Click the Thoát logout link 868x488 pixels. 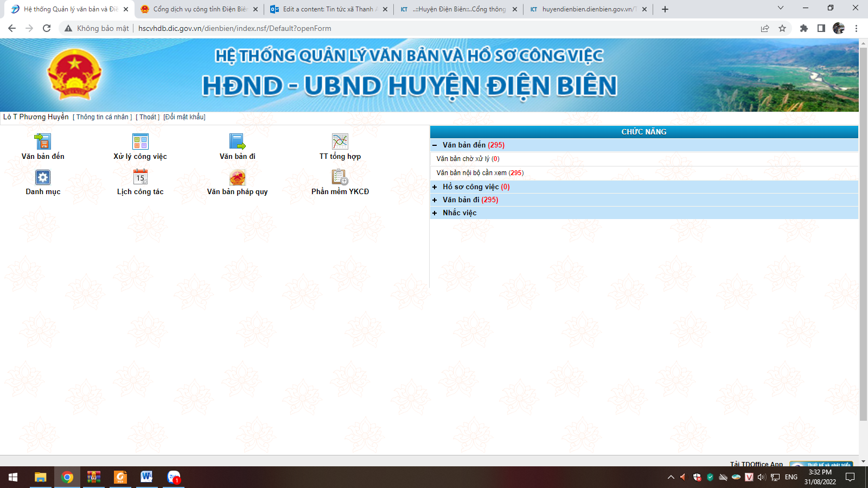click(148, 117)
